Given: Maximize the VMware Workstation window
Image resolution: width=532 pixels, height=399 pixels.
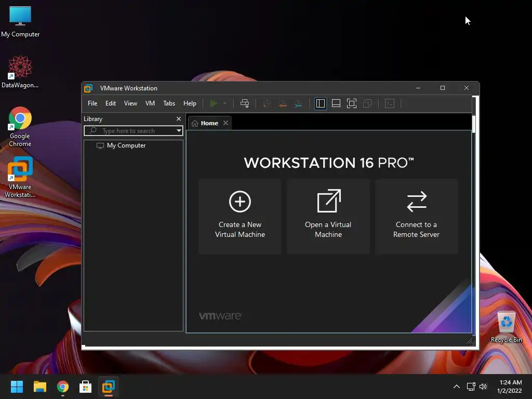Looking at the screenshot, I should coord(443,88).
